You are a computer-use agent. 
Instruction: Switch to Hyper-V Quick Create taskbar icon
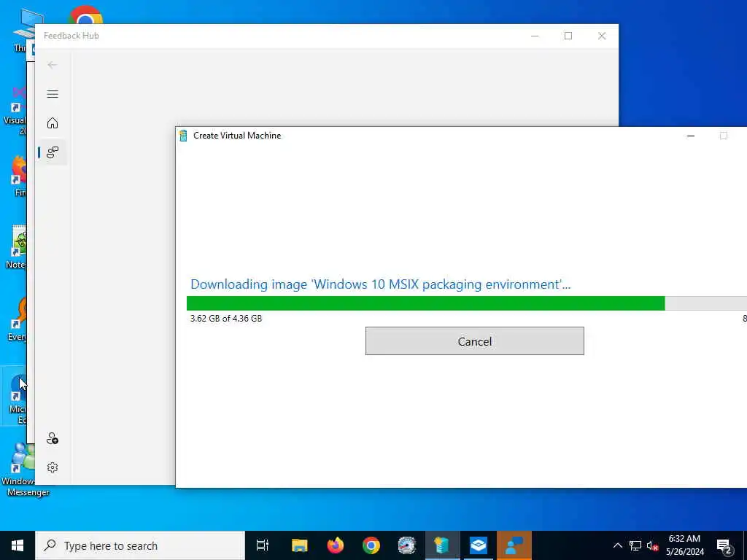443,545
